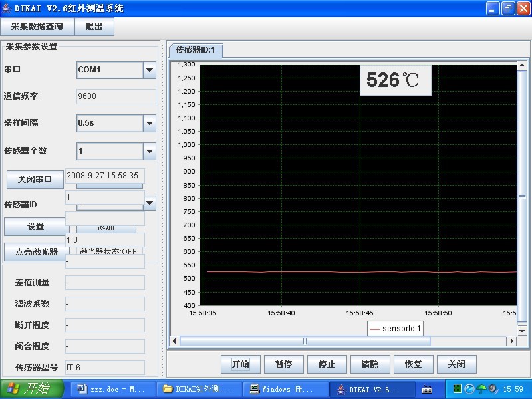Click the 暂停 button
532x399 pixels.
pos(284,364)
